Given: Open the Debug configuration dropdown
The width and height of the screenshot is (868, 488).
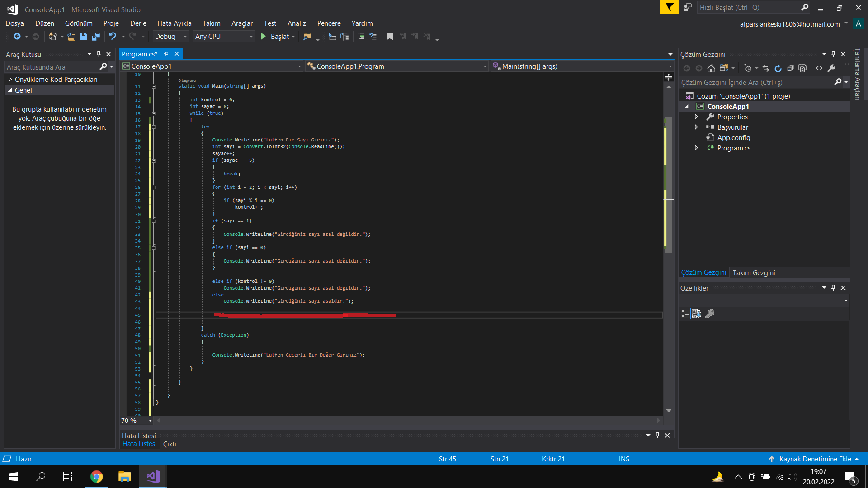Looking at the screenshot, I should tap(171, 37).
